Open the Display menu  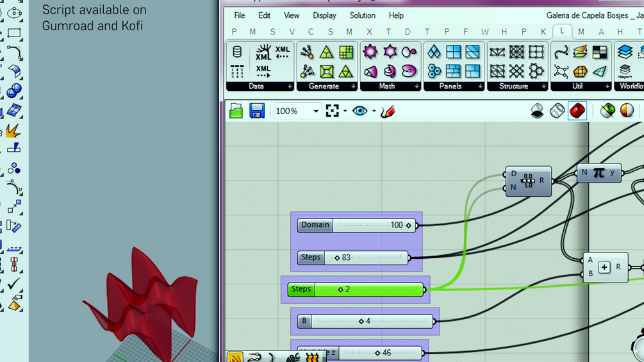(x=324, y=15)
